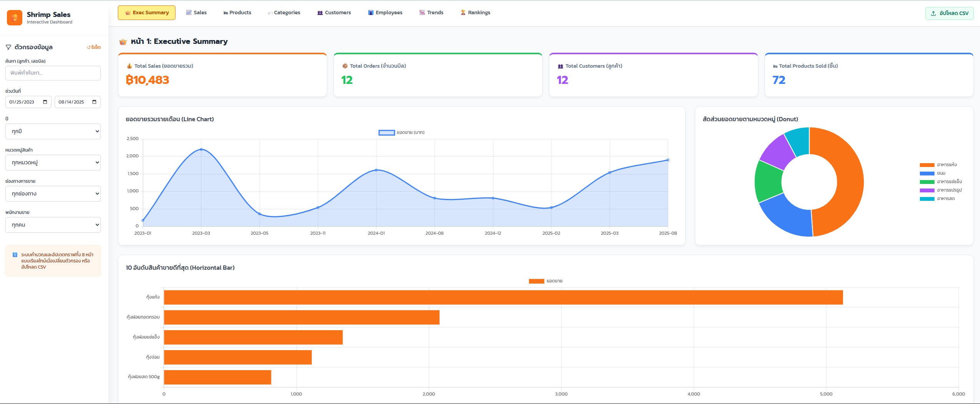
Task: Click the money bag icon on Total Sales
Action: pyautogui.click(x=129, y=66)
